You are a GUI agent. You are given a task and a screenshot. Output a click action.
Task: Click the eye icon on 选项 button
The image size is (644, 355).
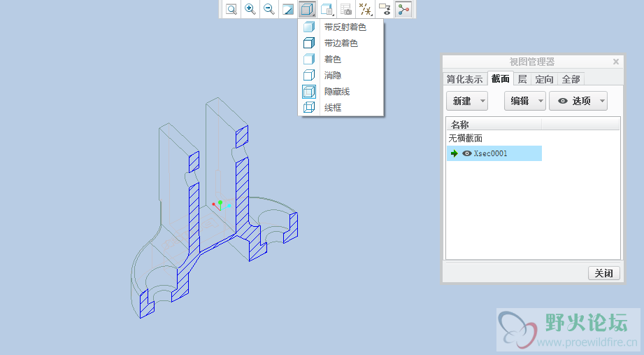[563, 101]
